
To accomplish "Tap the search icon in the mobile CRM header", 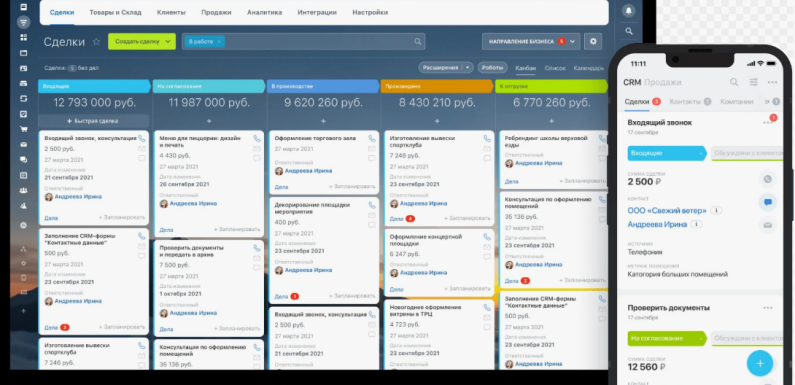I will point(734,82).
